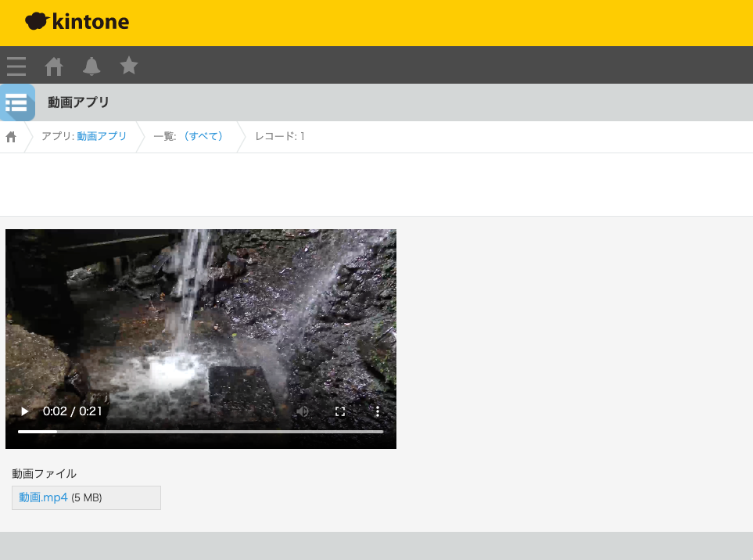753x560 pixels.
Task: Click the kintone logo
Action: click(x=76, y=22)
